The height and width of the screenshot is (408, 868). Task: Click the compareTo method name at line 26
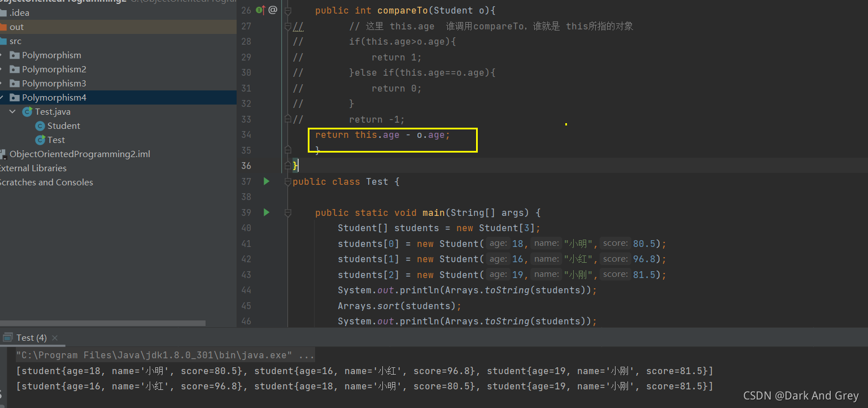(403, 10)
